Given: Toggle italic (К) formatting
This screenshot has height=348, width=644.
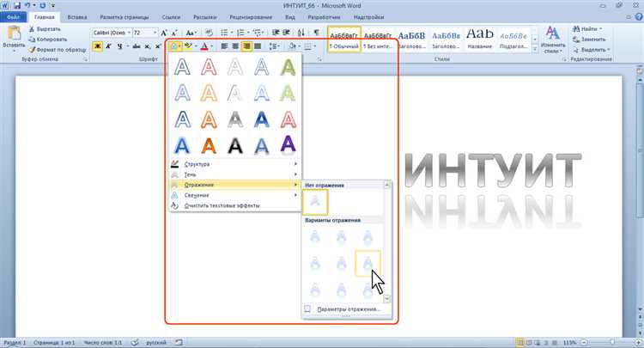Looking at the screenshot, I should tap(109, 45).
